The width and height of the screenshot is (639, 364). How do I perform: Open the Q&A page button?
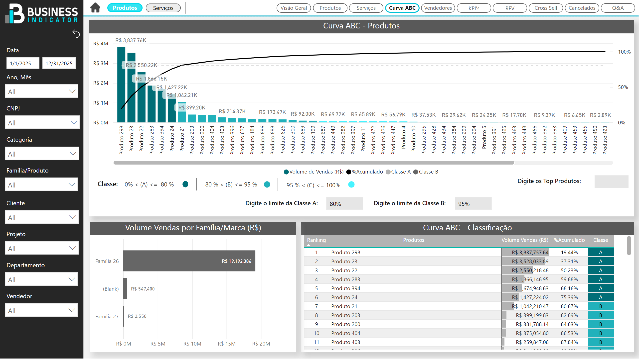point(618,8)
